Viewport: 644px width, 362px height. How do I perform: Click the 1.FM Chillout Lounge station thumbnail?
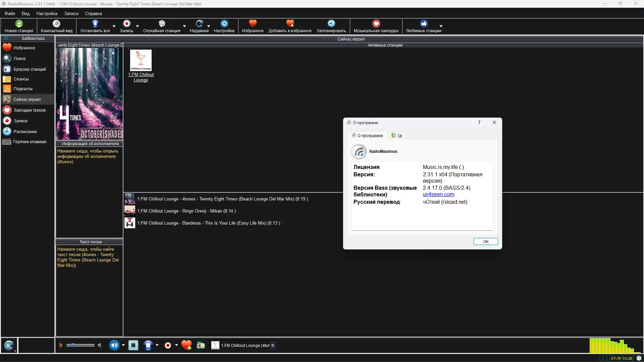pyautogui.click(x=141, y=60)
